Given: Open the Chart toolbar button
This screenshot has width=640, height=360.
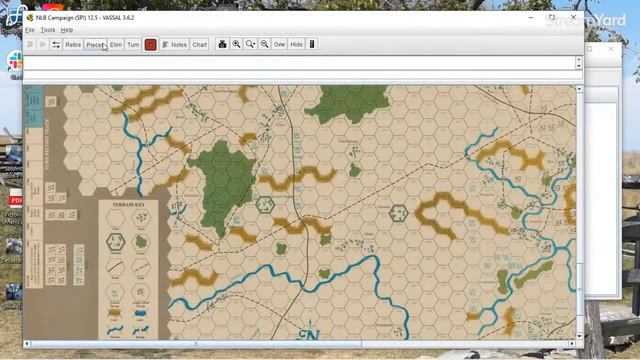Looking at the screenshot, I should 200,44.
